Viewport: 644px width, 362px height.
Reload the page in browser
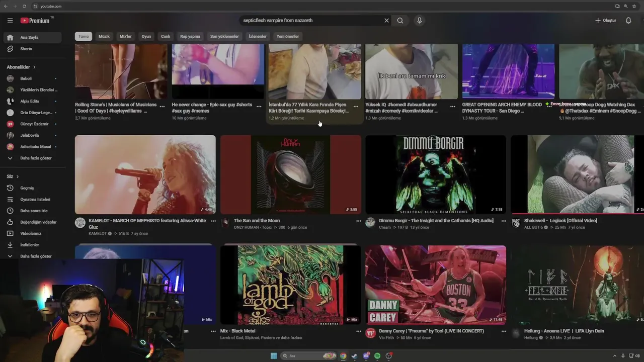pos(24,6)
